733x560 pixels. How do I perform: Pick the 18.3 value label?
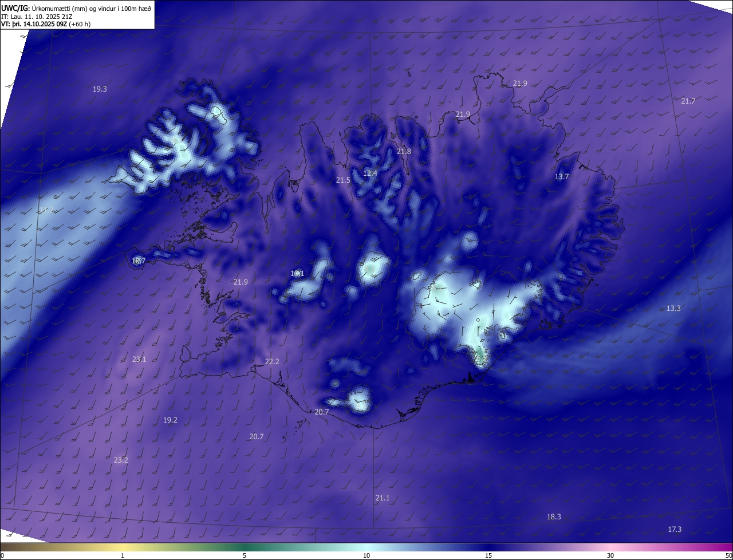pos(554,516)
